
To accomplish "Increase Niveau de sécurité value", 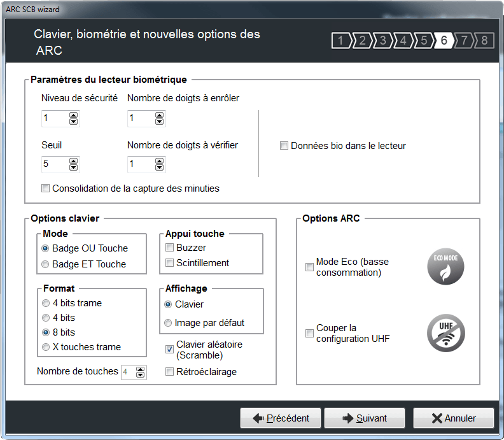I will click(73, 115).
